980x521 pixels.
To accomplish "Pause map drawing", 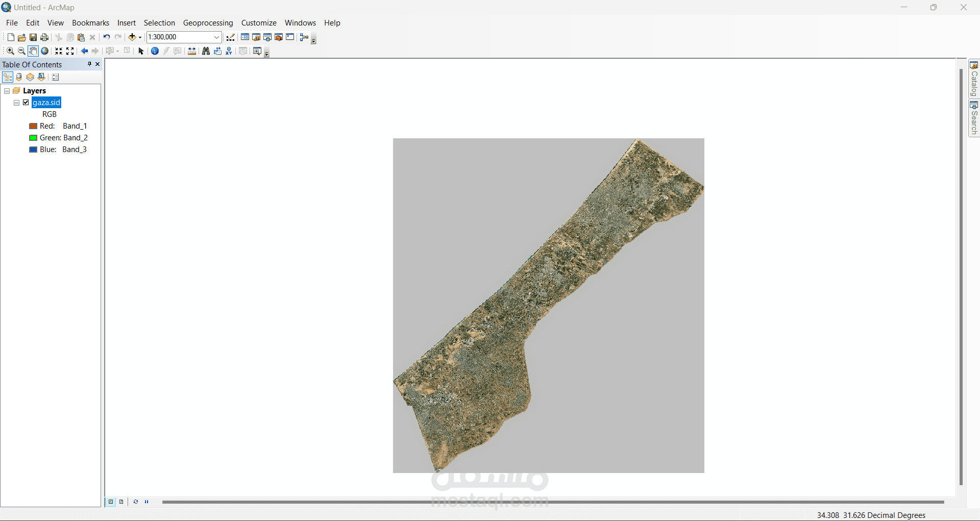I will click(x=146, y=502).
